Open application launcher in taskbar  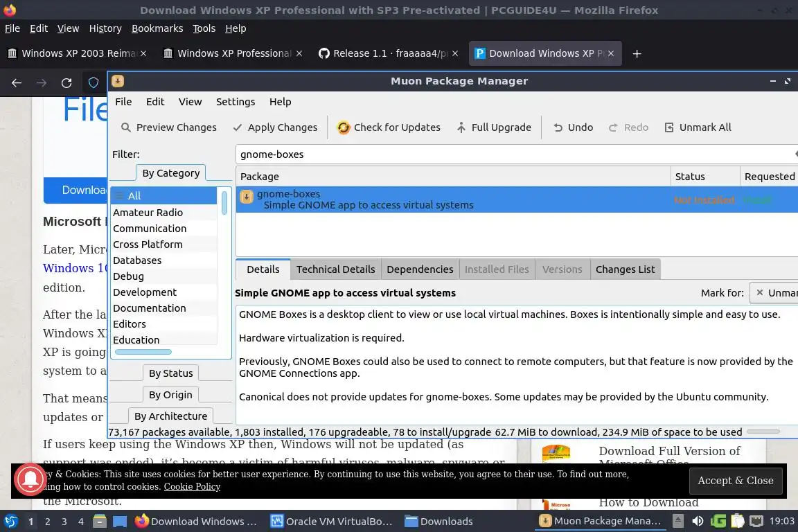pos(10,522)
